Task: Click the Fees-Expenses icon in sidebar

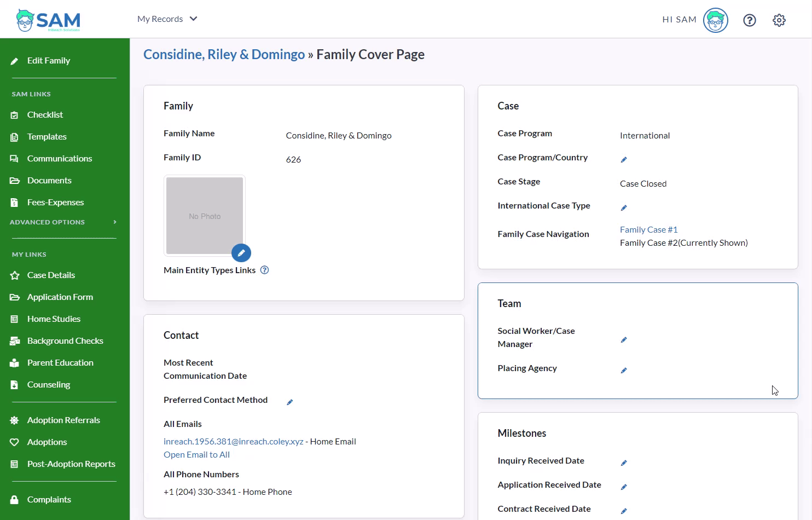Action: 15,203
